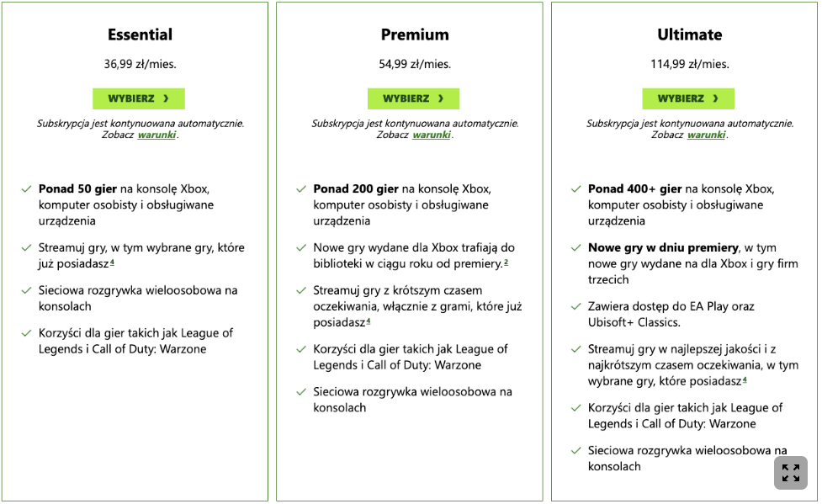Click footnote 2 in Premium new games feature
This screenshot has width=822, height=504.
click(506, 263)
